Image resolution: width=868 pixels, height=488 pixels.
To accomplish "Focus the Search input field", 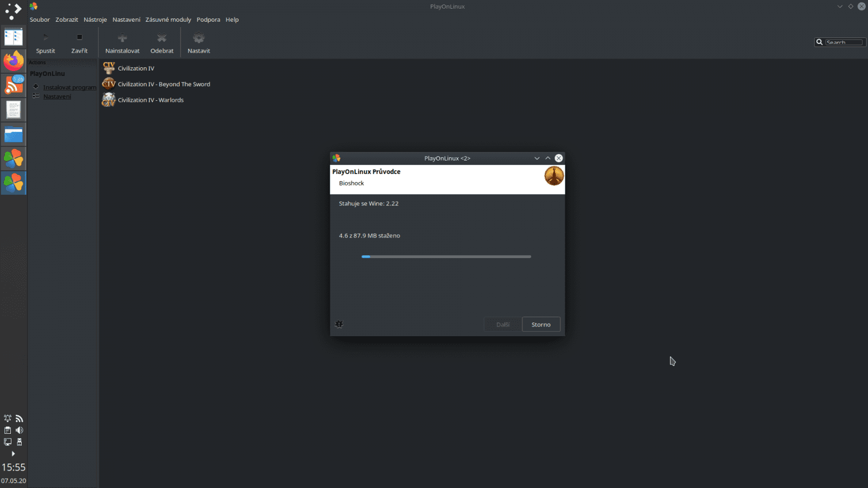I will (x=844, y=42).
